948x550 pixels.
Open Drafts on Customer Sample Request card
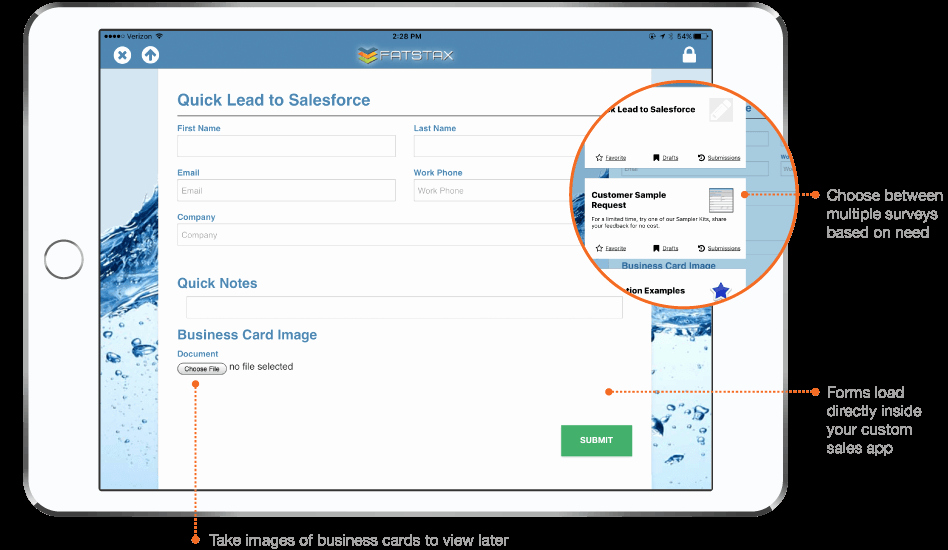click(666, 248)
